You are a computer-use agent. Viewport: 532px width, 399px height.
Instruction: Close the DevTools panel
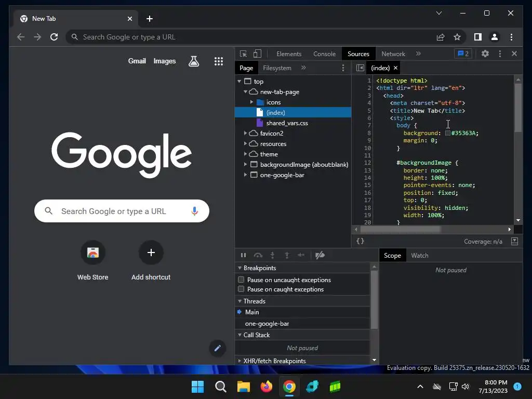(514, 54)
